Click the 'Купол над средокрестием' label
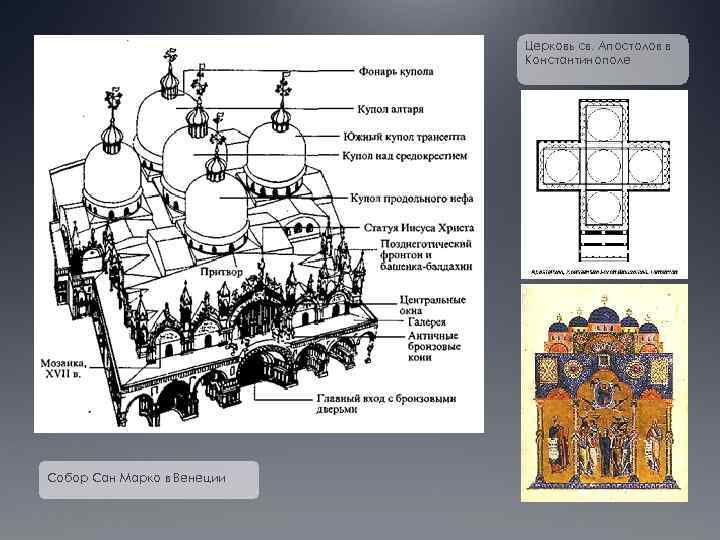The image size is (720, 540). point(405,156)
